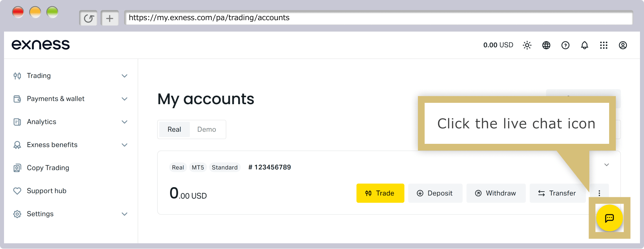Switch to the Demo accounts tab

click(x=207, y=129)
